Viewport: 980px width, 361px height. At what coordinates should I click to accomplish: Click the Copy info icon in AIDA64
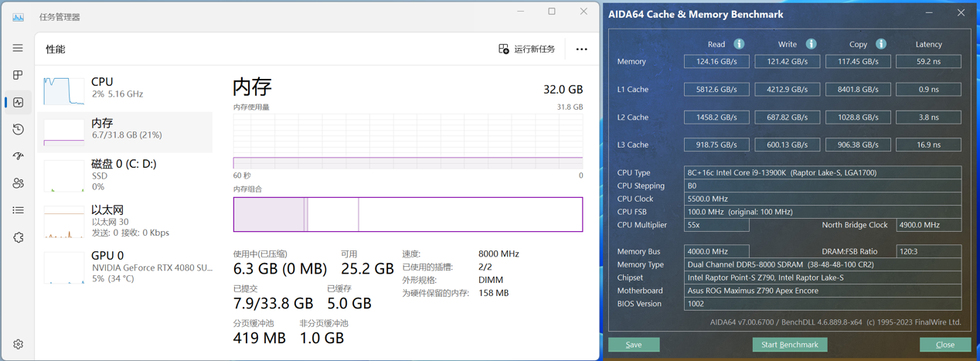click(881, 44)
